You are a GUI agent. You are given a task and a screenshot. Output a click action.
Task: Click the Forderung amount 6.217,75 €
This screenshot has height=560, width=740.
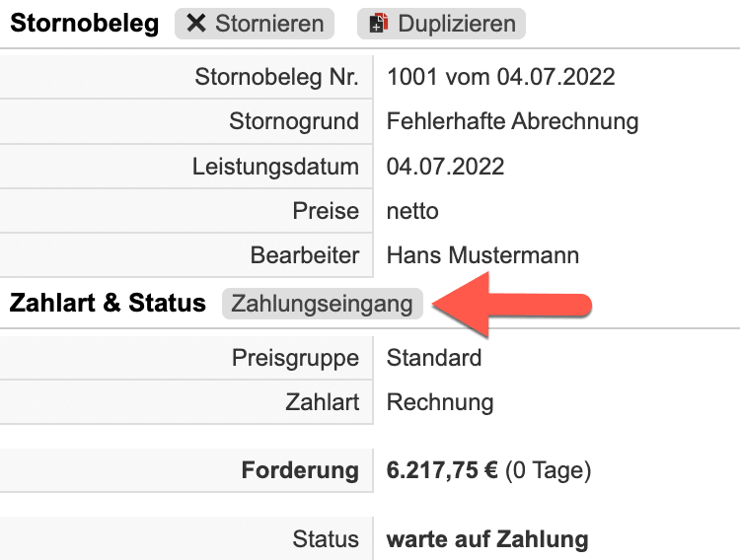(x=442, y=471)
